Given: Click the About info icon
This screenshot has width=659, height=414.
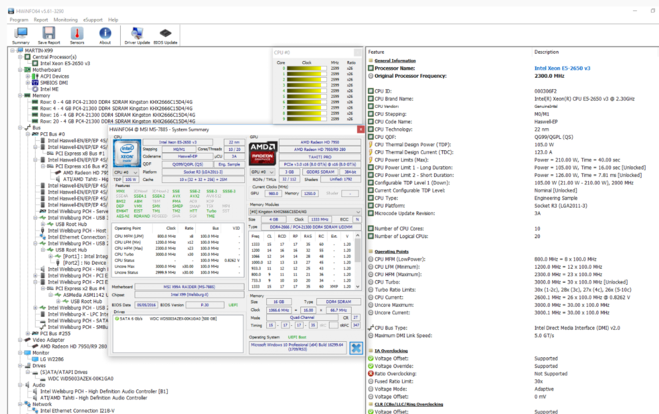Looking at the screenshot, I should pyautogui.click(x=105, y=35).
